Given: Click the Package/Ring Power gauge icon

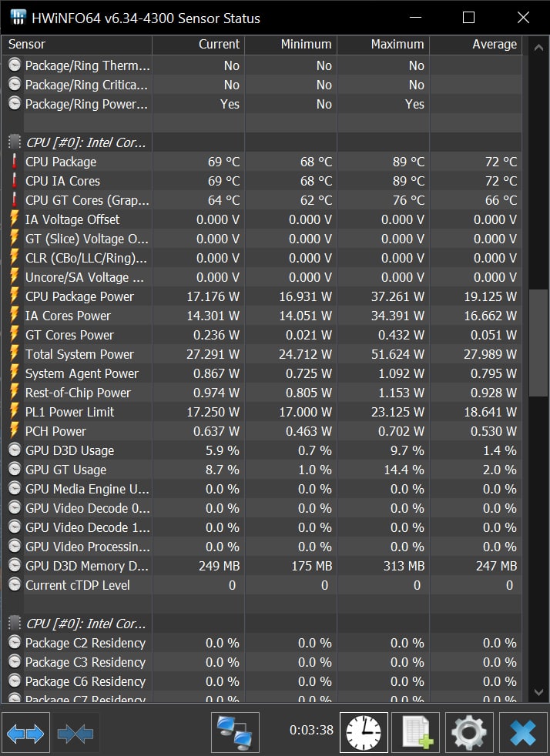Looking at the screenshot, I should [15, 104].
